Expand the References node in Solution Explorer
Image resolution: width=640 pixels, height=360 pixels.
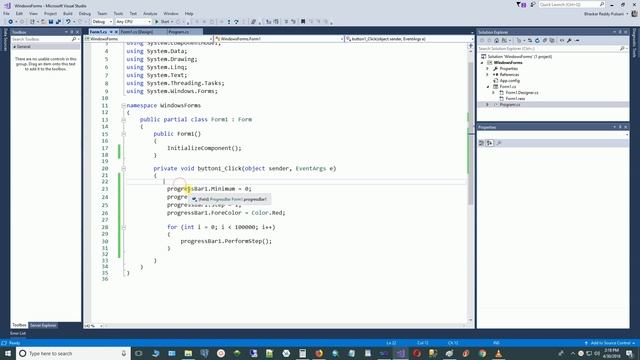(487, 75)
